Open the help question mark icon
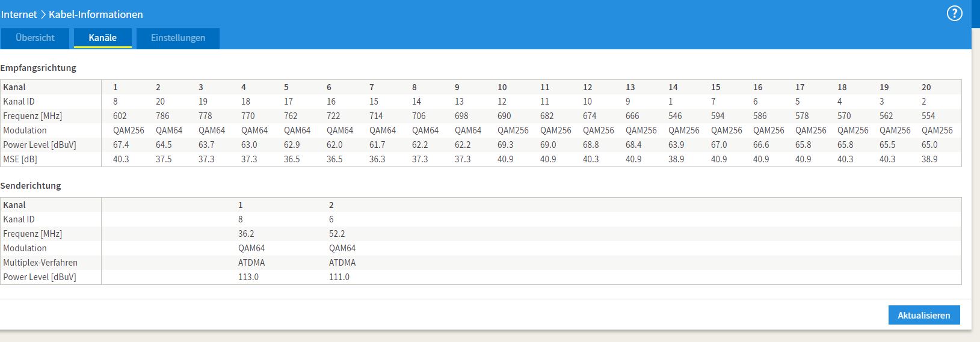Image resolution: width=980 pixels, height=342 pixels. (x=954, y=14)
